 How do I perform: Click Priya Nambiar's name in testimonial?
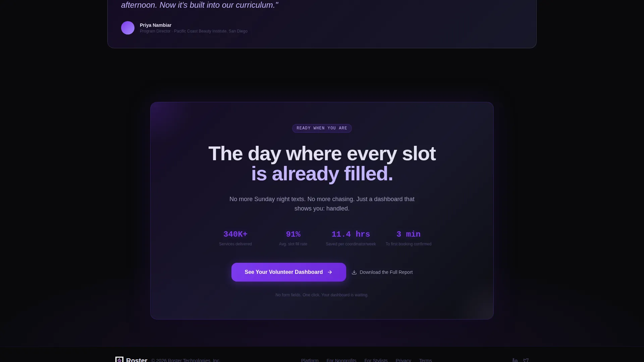[x=156, y=25]
